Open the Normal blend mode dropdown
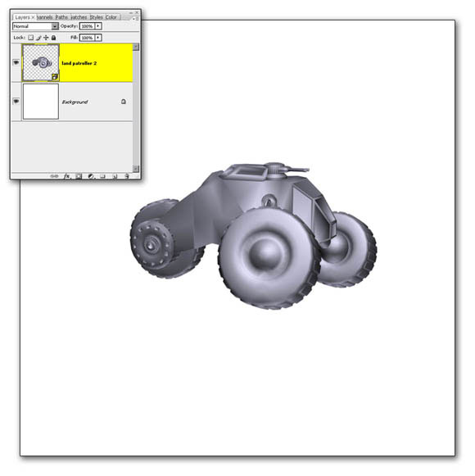Screen dimensions: 475x476 tap(35, 26)
